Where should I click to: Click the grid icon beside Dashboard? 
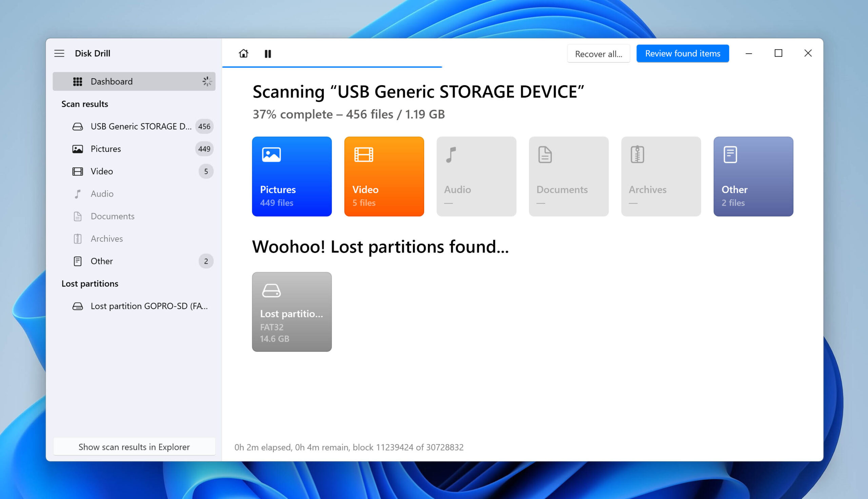[78, 82]
